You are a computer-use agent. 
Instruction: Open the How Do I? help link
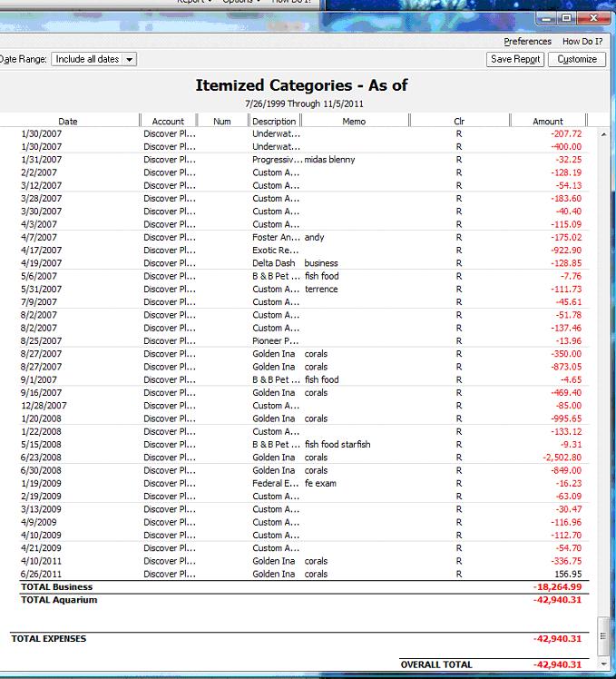[x=582, y=42]
